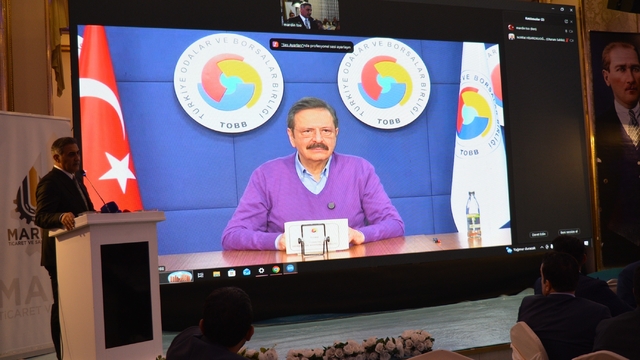Screen dimensions: 640x360
Task: Toggle camera icon for first participant
Action: click(x=571, y=31)
